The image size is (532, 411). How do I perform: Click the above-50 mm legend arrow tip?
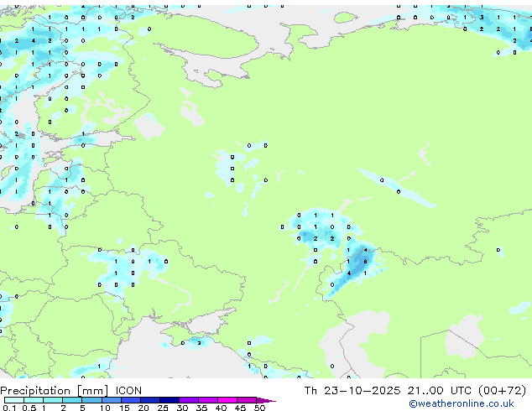(x=266, y=400)
